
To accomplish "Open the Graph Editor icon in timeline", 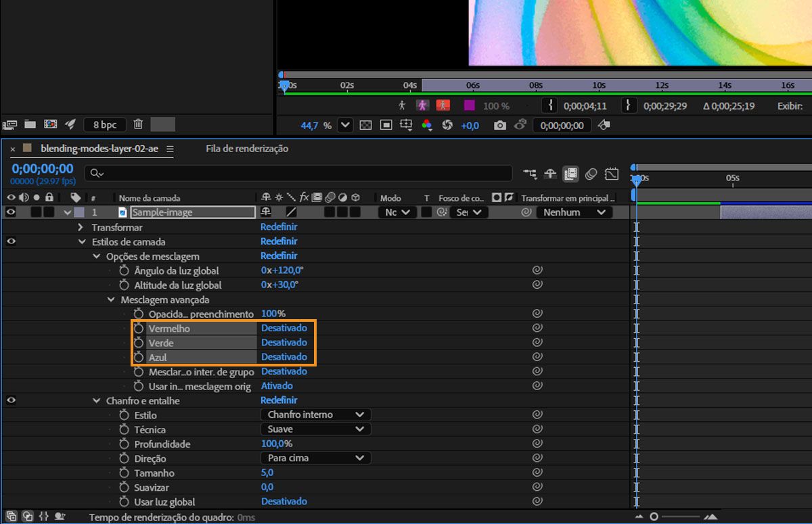I will click(x=612, y=174).
